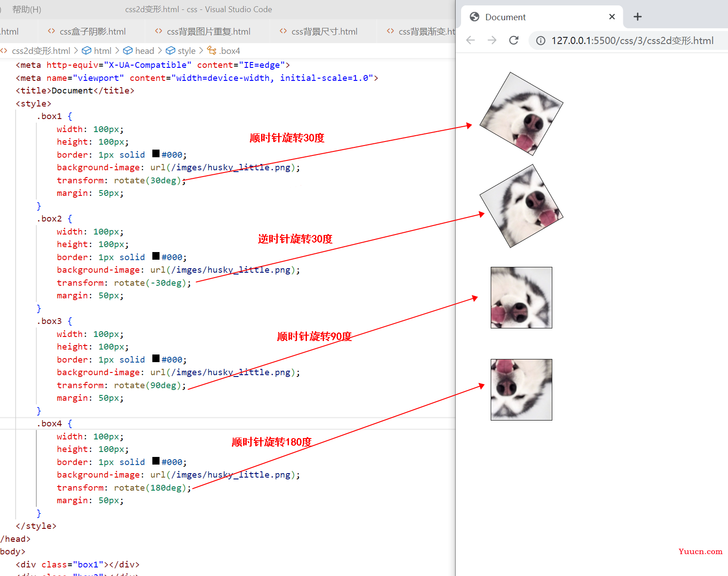Image resolution: width=728 pixels, height=576 pixels.
Task: Click the browser back arrow button
Action: [471, 40]
